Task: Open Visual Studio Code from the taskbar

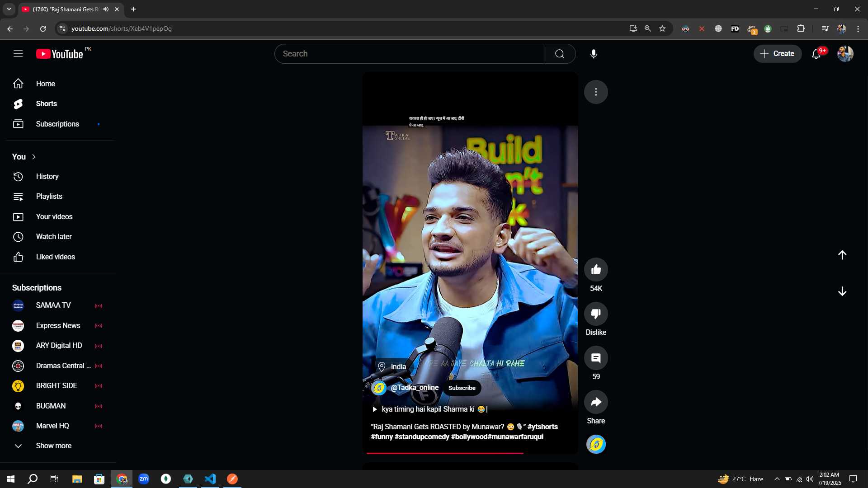Action: point(210,479)
